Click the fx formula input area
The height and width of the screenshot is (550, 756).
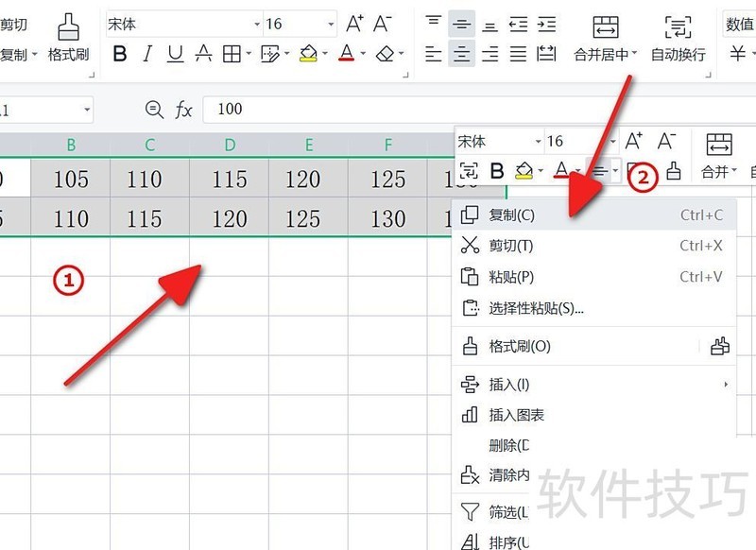[x=246, y=109]
